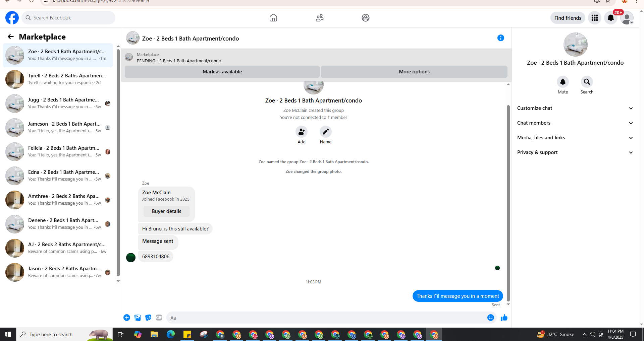Open Microsoft Edge from taskbar
The width and height of the screenshot is (644, 341).
[171, 334]
